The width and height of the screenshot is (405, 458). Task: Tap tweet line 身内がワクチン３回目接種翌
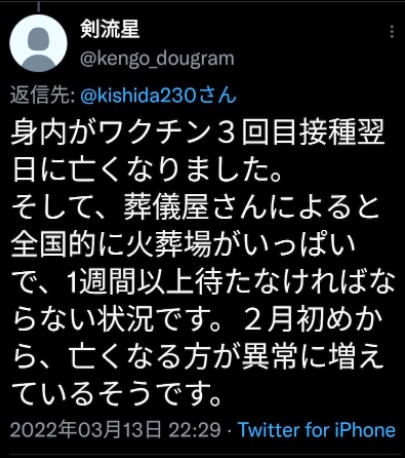pos(198,133)
